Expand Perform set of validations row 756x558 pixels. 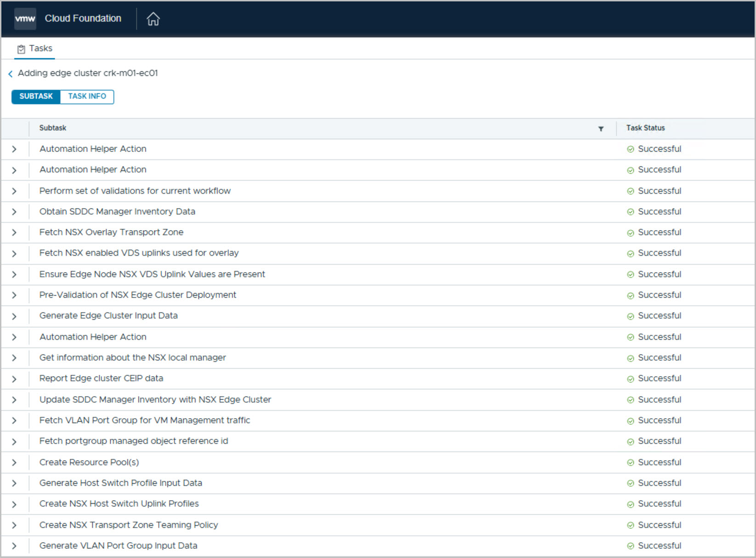coord(14,191)
